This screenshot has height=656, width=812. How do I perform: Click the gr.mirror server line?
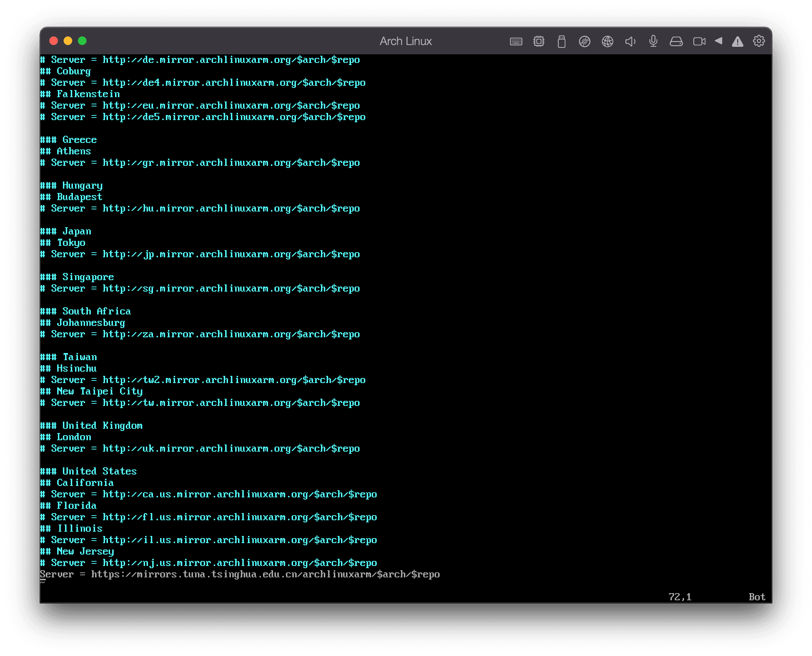[x=200, y=163]
